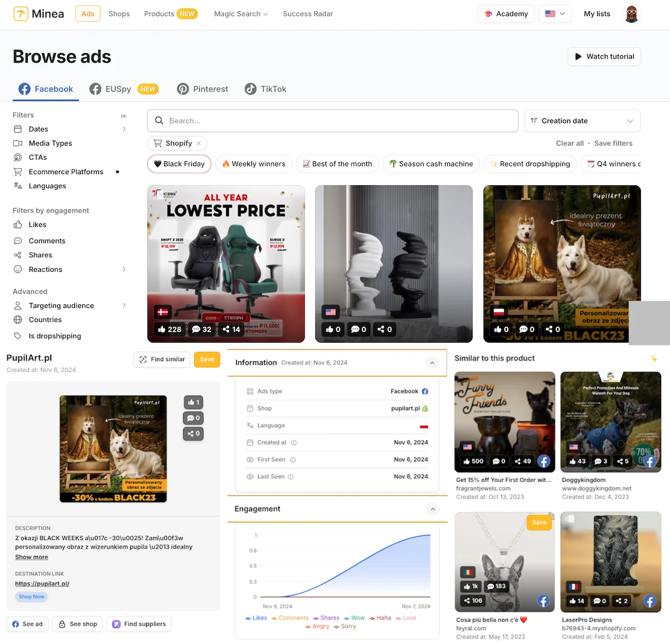Select Best of the month preset
This screenshot has width=670, height=644.
(x=337, y=164)
